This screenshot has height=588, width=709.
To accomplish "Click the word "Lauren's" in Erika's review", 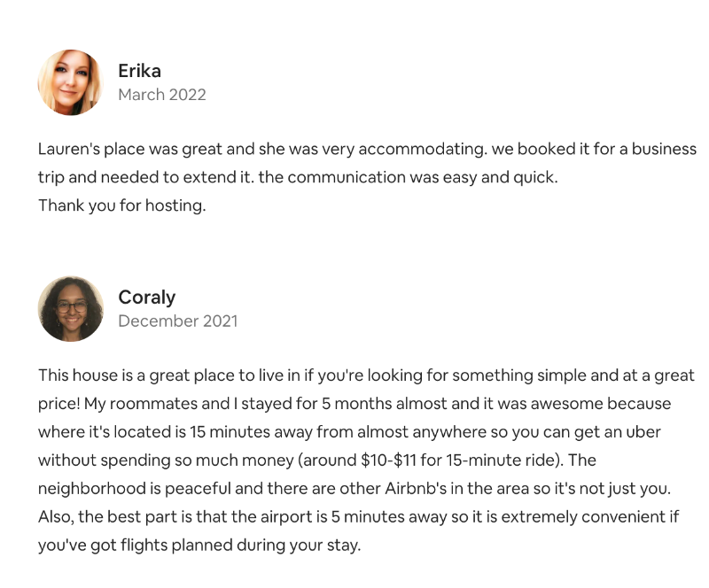I will (x=69, y=149).
